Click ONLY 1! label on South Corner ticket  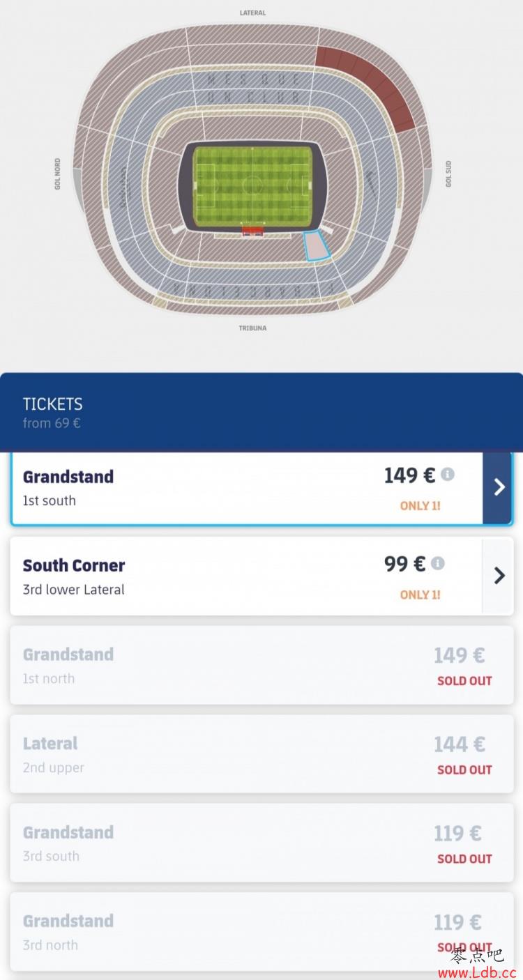point(420,595)
